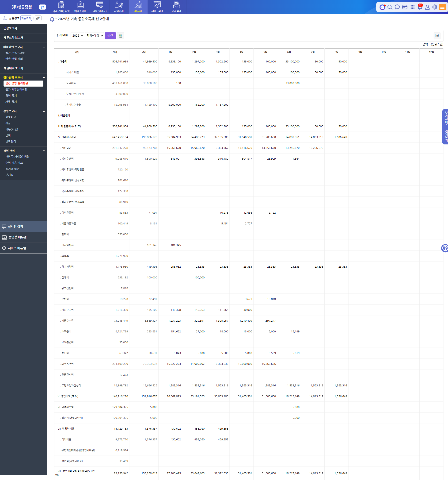Open the 검색년도 2026 dropdown

[78, 36]
